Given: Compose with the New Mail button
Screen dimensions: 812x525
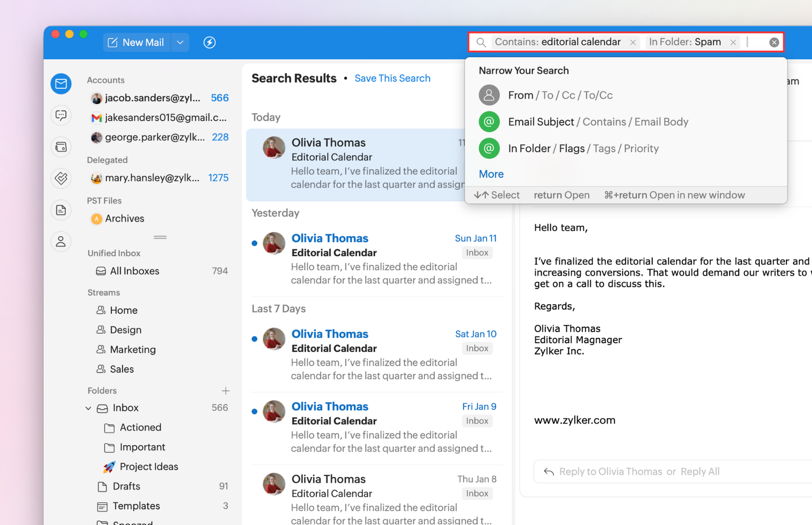Looking at the screenshot, I should 137,42.
